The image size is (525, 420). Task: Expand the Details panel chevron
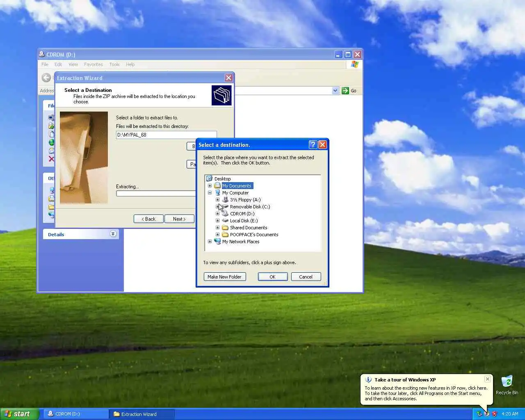(x=113, y=234)
